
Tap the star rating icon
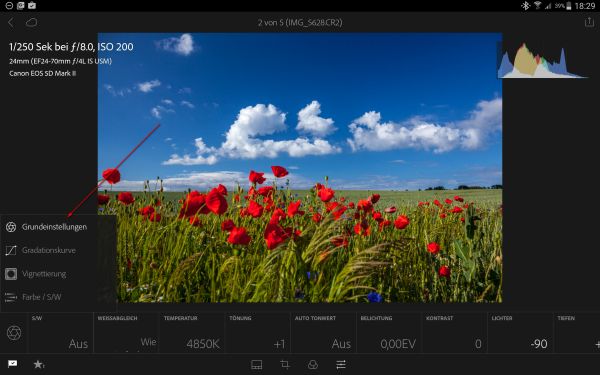point(39,364)
